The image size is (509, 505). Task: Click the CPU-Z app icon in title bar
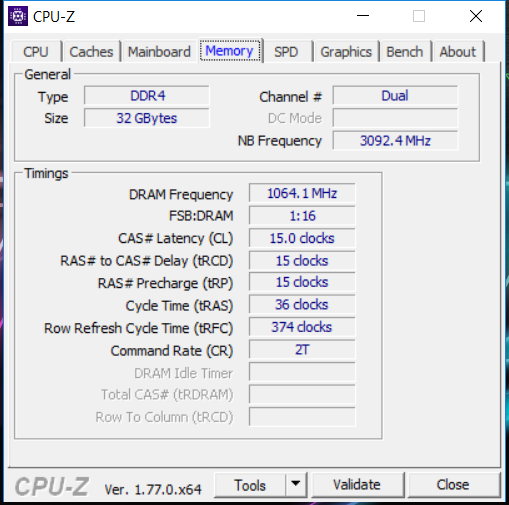[x=18, y=16]
